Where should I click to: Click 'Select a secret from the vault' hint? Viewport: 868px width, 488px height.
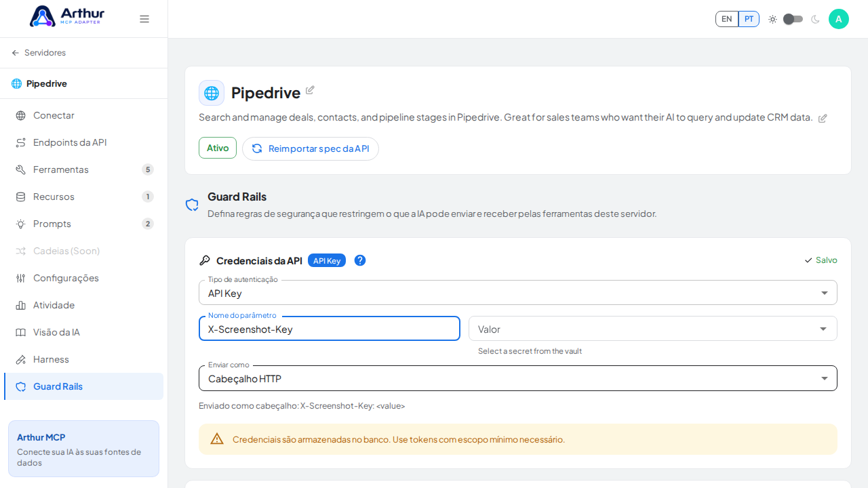[x=530, y=351]
